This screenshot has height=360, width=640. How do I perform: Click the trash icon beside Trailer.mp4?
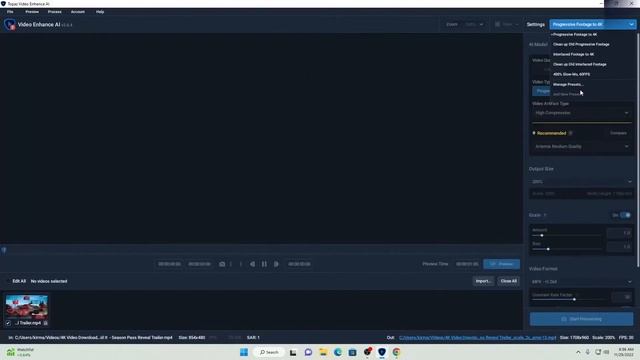45,323
